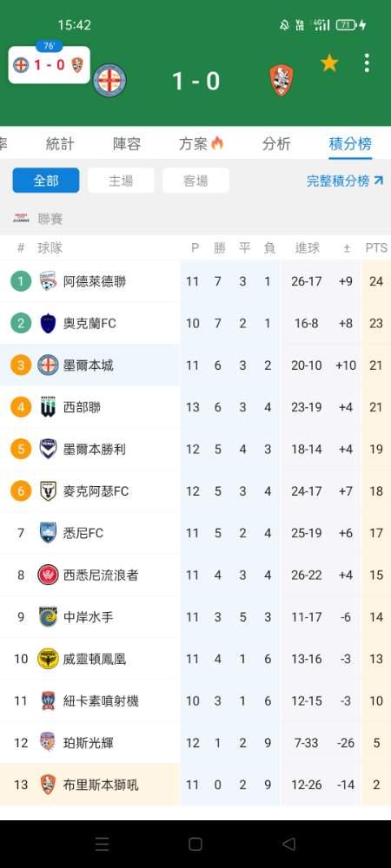Switch to the 統計 tab
This screenshot has height=868, width=391.
[60, 144]
